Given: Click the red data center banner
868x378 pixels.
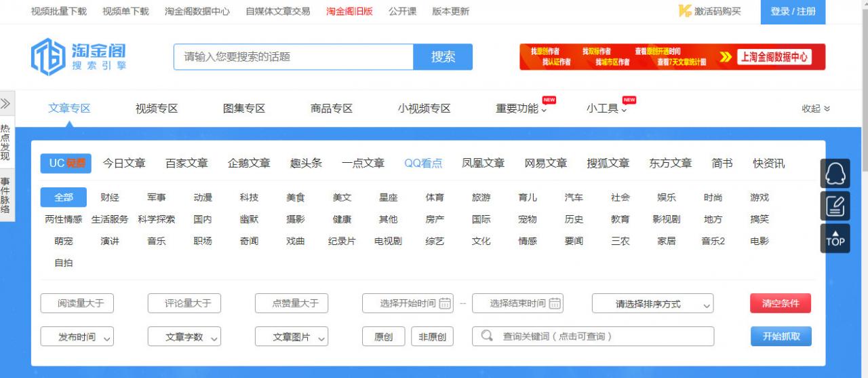Looking at the screenshot, I should coord(672,57).
